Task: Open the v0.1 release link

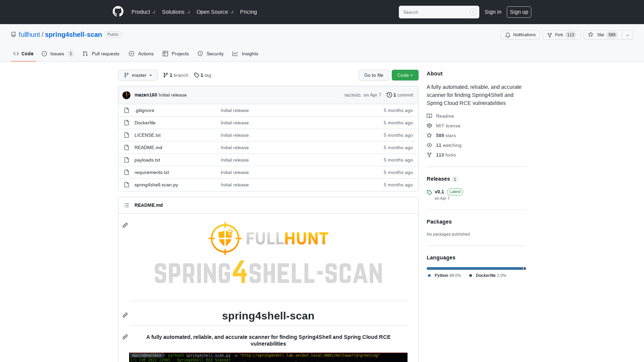Action: pyautogui.click(x=439, y=192)
